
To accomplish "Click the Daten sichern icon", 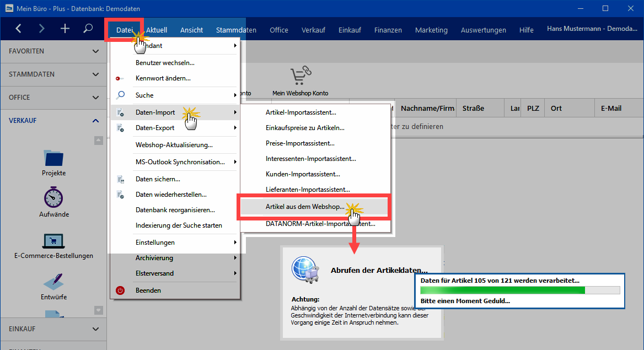I will click(x=120, y=179).
